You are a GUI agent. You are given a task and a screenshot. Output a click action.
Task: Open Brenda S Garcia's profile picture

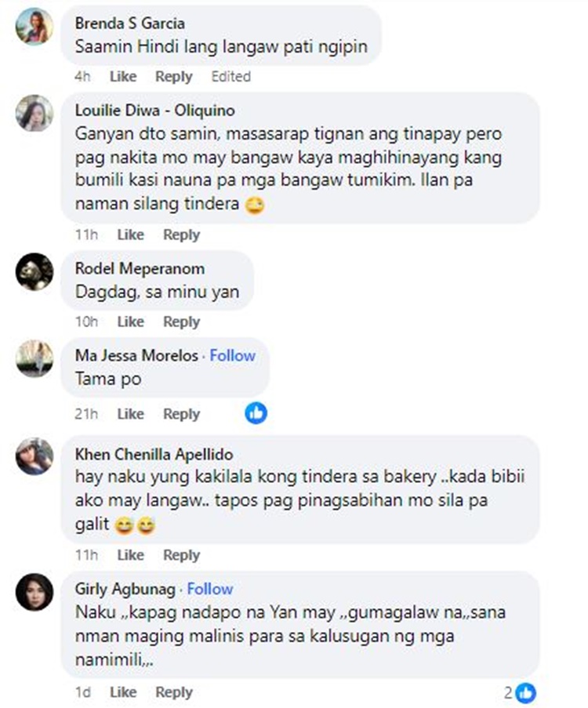point(34,27)
